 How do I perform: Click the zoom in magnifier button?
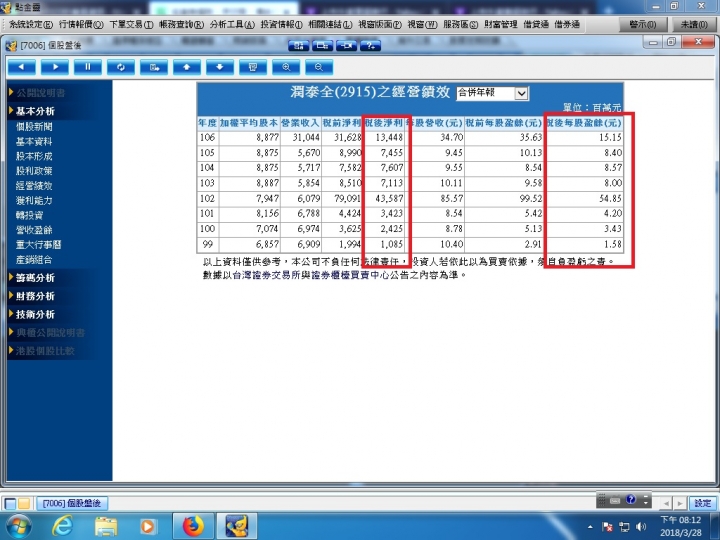pos(286,67)
